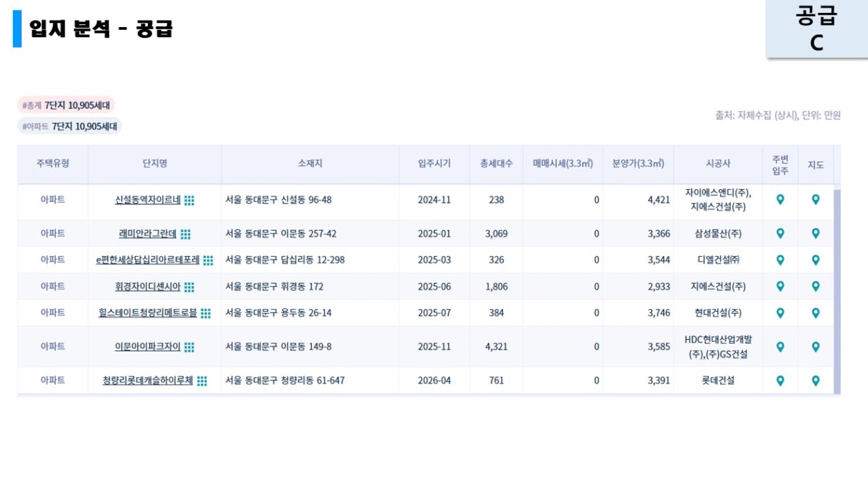Open the 휘경자이디센시아 complex link
The image size is (868, 488).
pyautogui.click(x=148, y=287)
